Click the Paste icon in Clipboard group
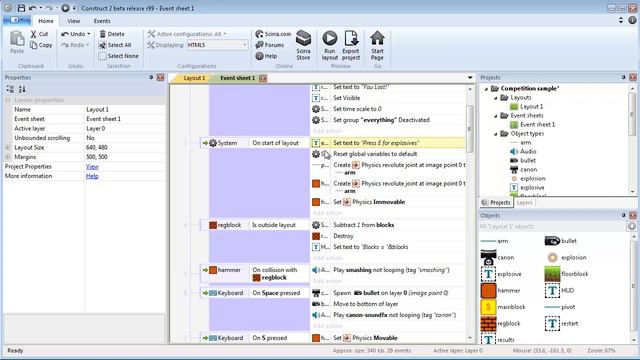The width and height of the screenshot is (640, 360). pos(17,39)
